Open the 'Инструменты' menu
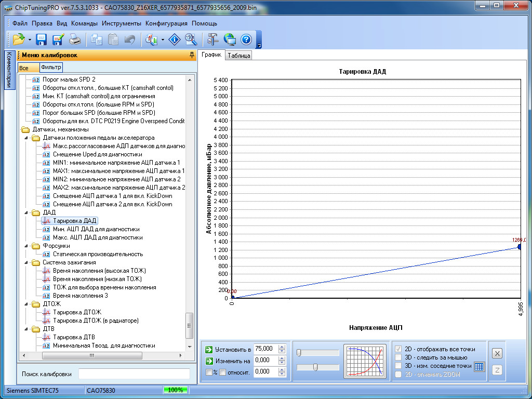The image size is (532, 399). (121, 23)
